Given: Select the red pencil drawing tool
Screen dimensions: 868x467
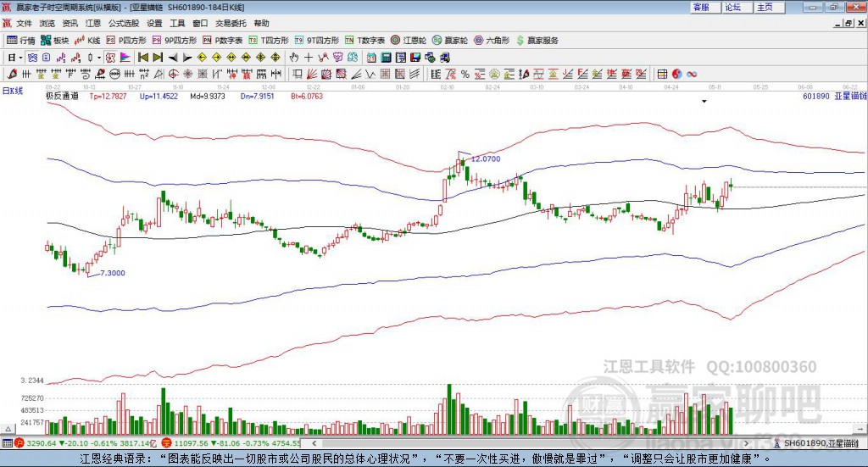Looking at the screenshot, I should click(x=12, y=74).
